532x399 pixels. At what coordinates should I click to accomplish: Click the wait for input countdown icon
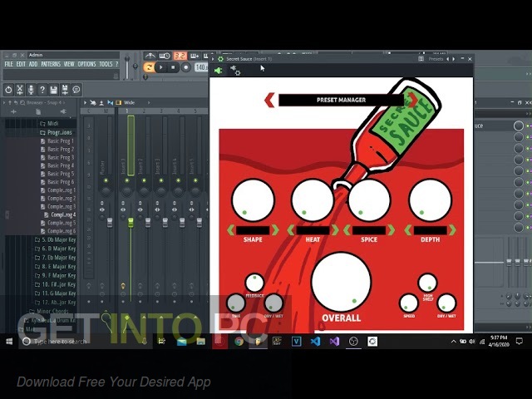pyautogui.click(x=165, y=56)
